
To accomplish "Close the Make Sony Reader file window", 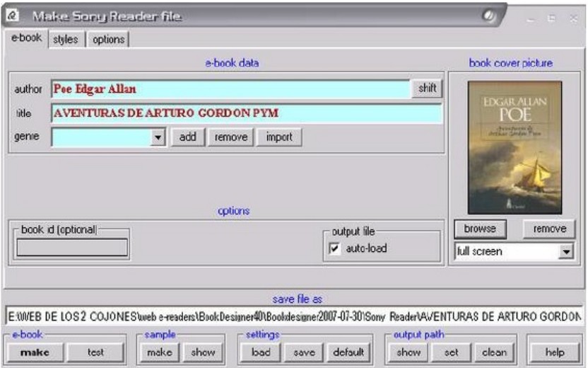I will (x=573, y=18).
